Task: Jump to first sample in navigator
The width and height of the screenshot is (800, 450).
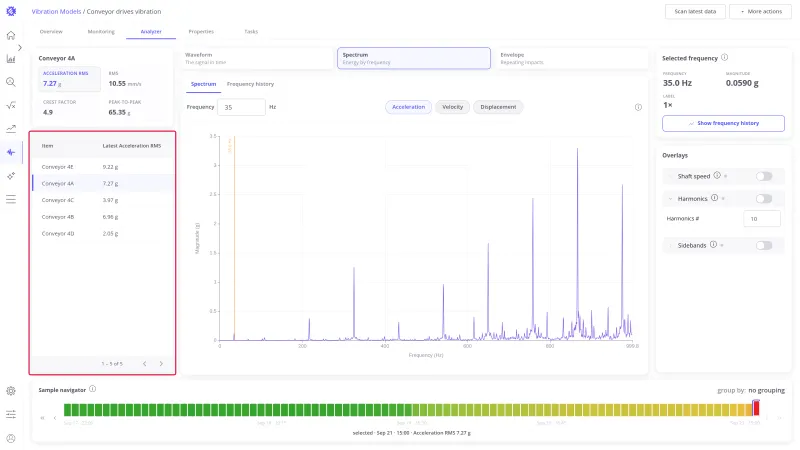Action: pos(42,418)
